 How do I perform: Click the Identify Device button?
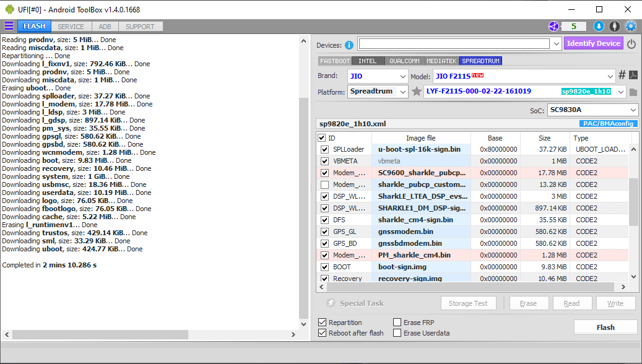tap(593, 43)
